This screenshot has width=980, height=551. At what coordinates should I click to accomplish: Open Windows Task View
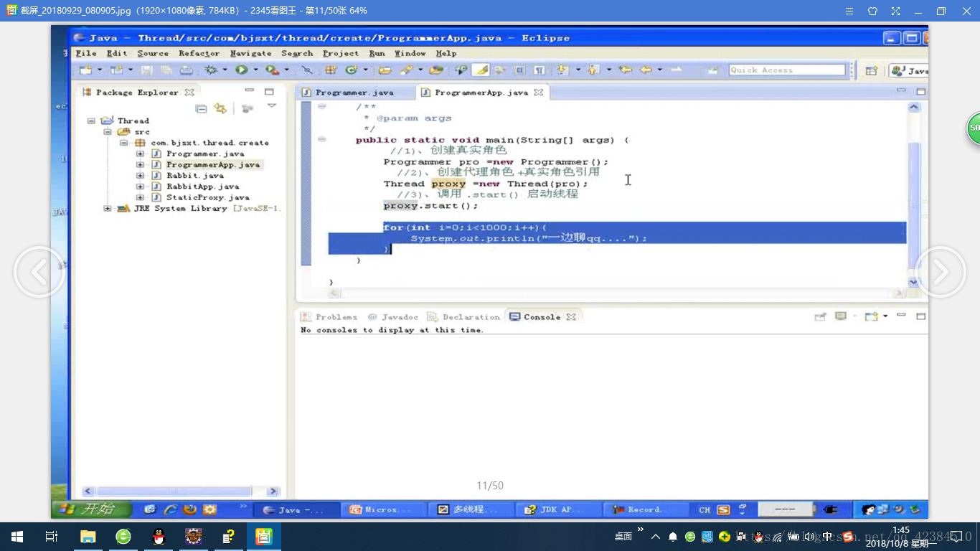click(52, 537)
